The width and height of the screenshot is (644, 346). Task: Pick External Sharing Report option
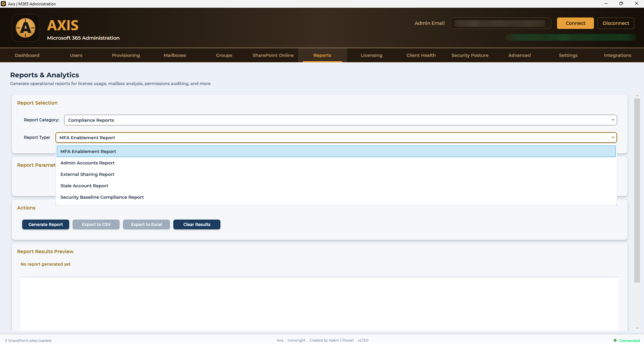click(336, 174)
